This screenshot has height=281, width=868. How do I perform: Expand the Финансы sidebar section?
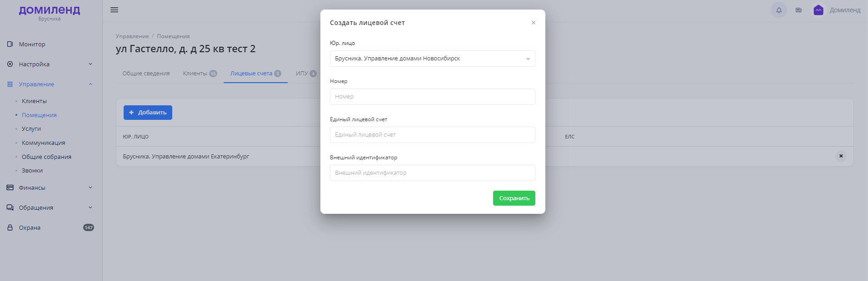tap(90, 188)
